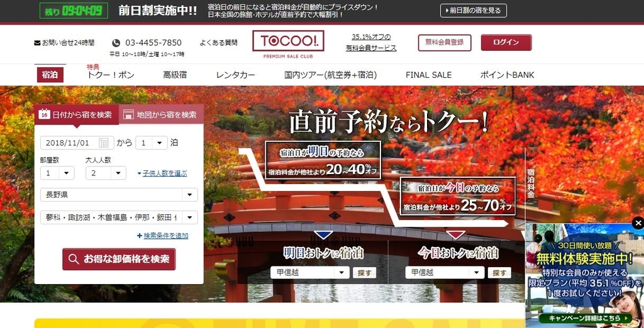This screenshot has height=328, width=644.
Task: Click the plus icon beside 検索条件を追加
Action: point(140,236)
